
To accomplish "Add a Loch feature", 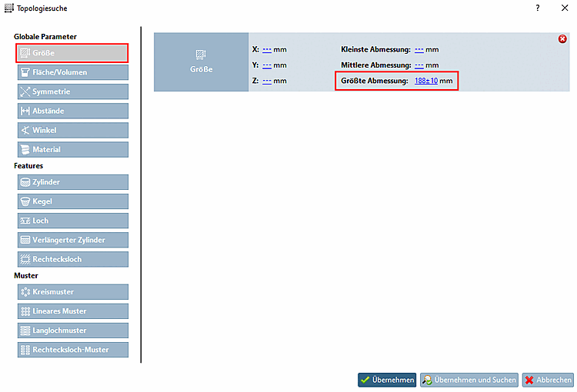I will pos(73,221).
